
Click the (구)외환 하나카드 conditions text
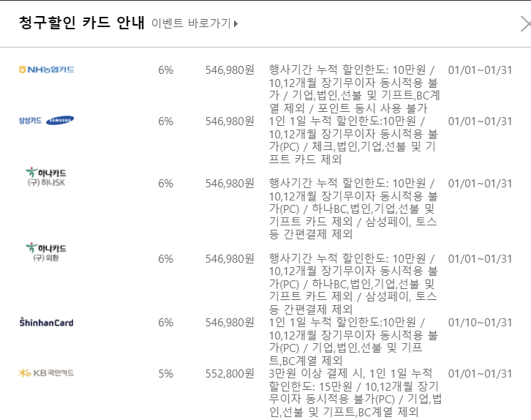[x=353, y=284]
